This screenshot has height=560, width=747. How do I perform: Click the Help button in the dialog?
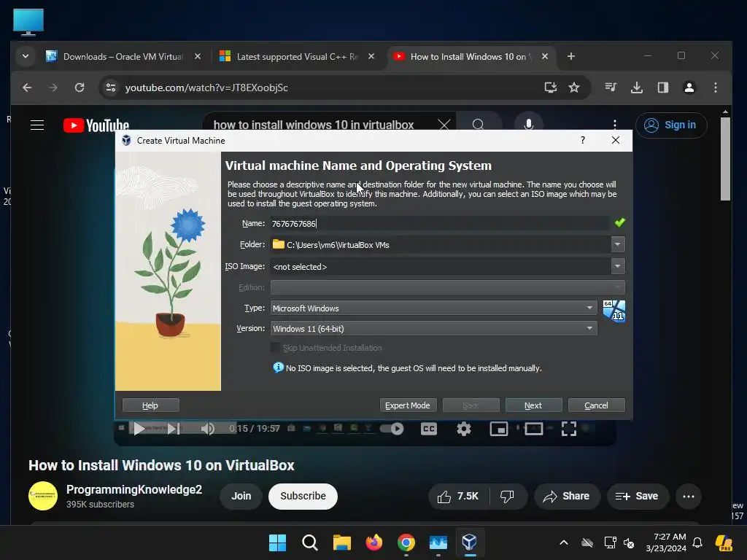[x=150, y=405]
